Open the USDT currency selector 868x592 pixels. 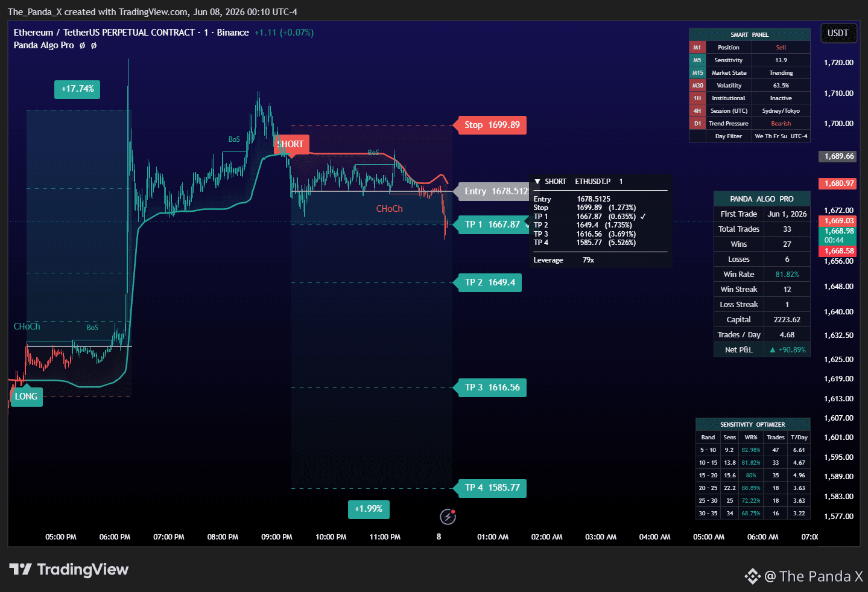838,33
